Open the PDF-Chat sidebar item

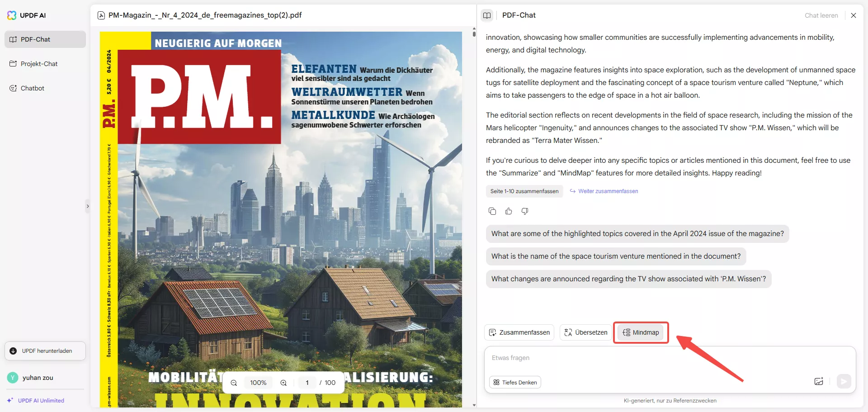click(x=45, y=39)
